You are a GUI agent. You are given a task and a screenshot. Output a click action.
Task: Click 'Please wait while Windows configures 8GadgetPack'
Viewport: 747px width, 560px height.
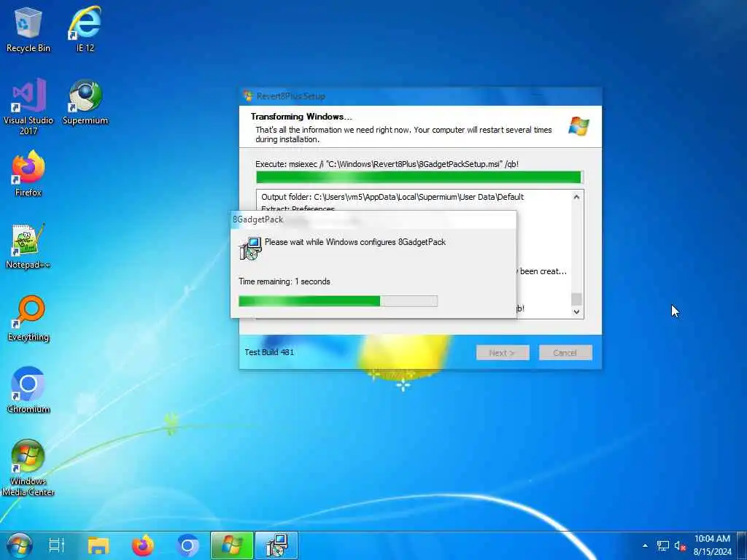click(x=355, y=242)
